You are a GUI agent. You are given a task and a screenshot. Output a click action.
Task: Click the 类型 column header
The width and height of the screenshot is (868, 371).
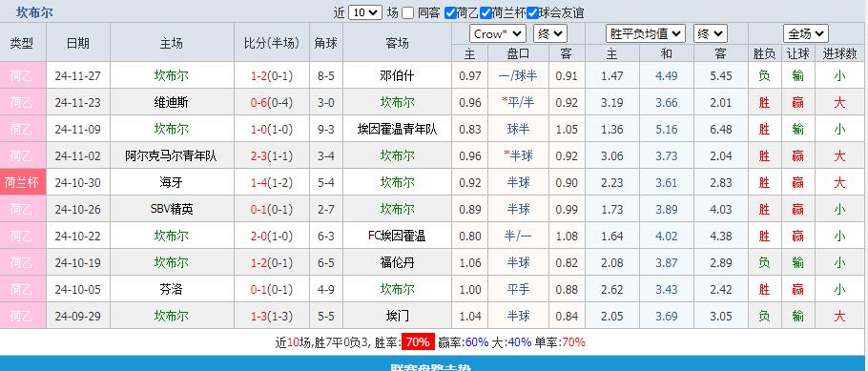point(23,43)
